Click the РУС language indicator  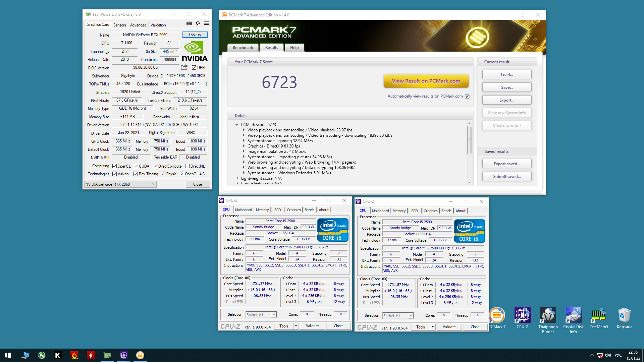click(x=618, y=355)
